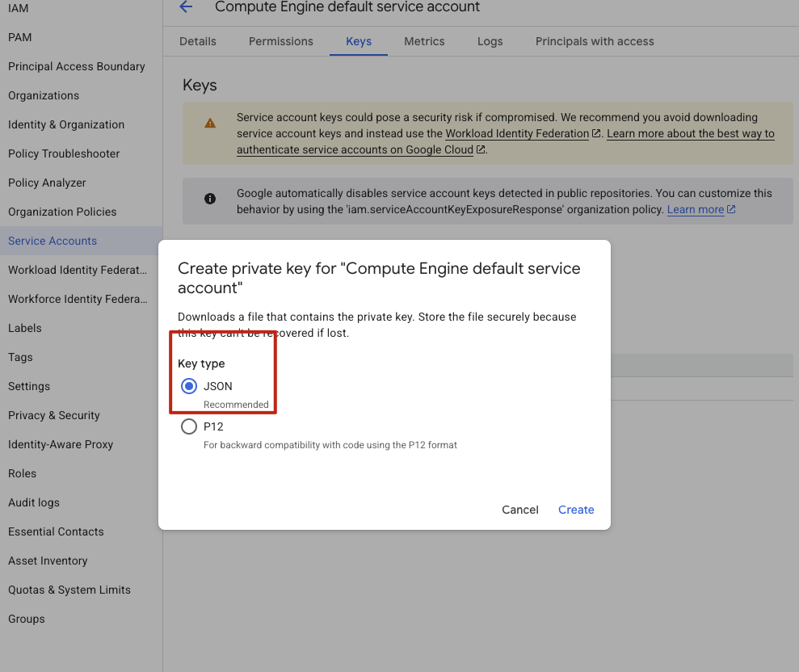Go to Groups in the sidebar
Screen dimensions: 799x672
[27, 618]
